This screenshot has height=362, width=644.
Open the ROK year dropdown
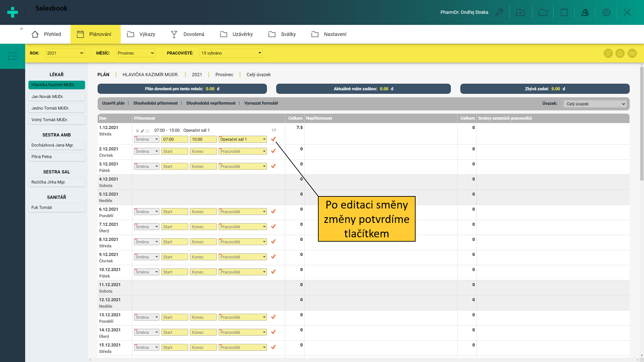(x=65, y=53)
